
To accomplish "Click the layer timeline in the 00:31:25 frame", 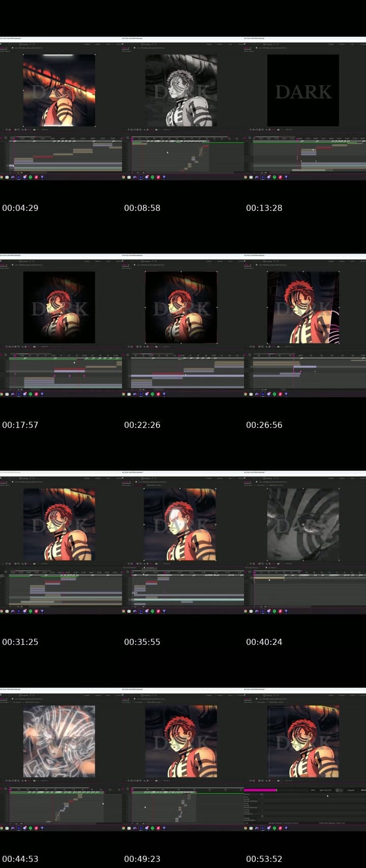I will (65, 590).
